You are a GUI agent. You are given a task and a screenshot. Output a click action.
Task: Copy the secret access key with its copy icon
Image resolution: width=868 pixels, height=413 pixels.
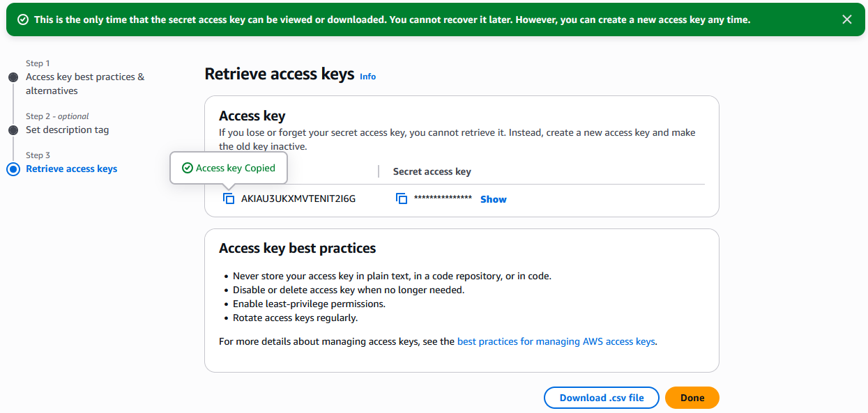(402, 198)
